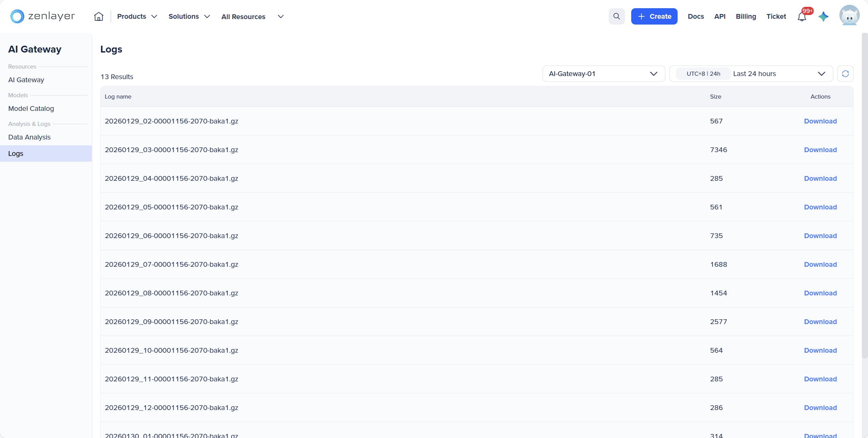Open Model Catalog sidebar item
The width and height of the screenshot is (868, 438).
point(31,108)
